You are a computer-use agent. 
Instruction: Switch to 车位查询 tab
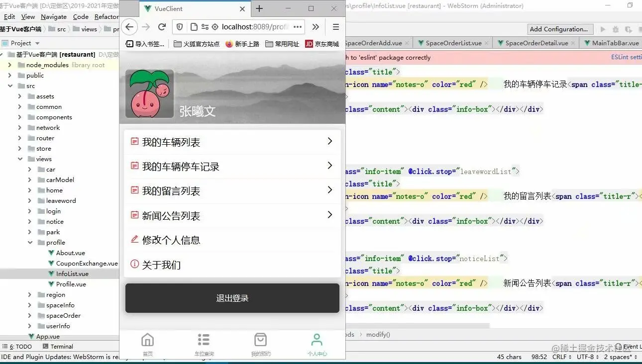click(204, 345)
